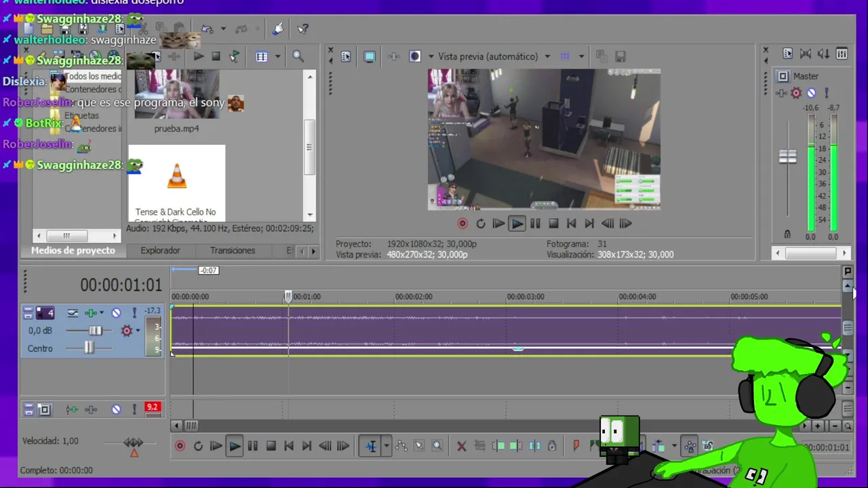Click Record under the video preview
Viewport: 868px width, 488px height.
pyautogui.click(x=462, y=224)
